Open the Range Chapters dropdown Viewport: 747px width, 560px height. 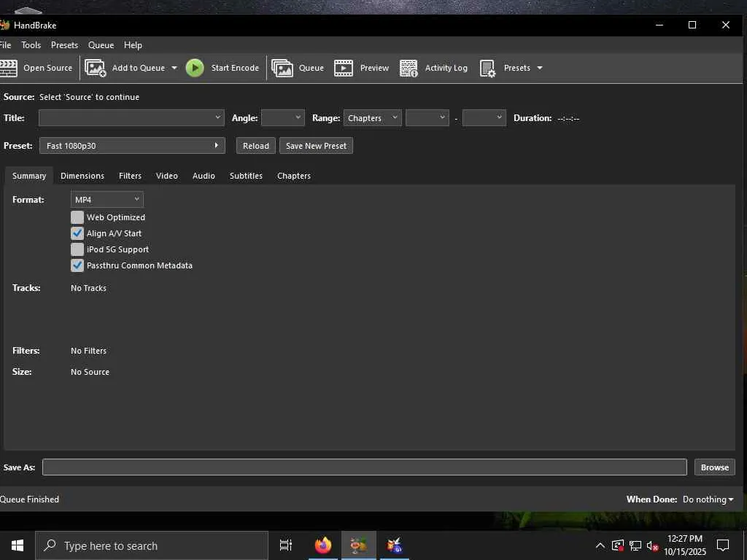coord(372,117)
